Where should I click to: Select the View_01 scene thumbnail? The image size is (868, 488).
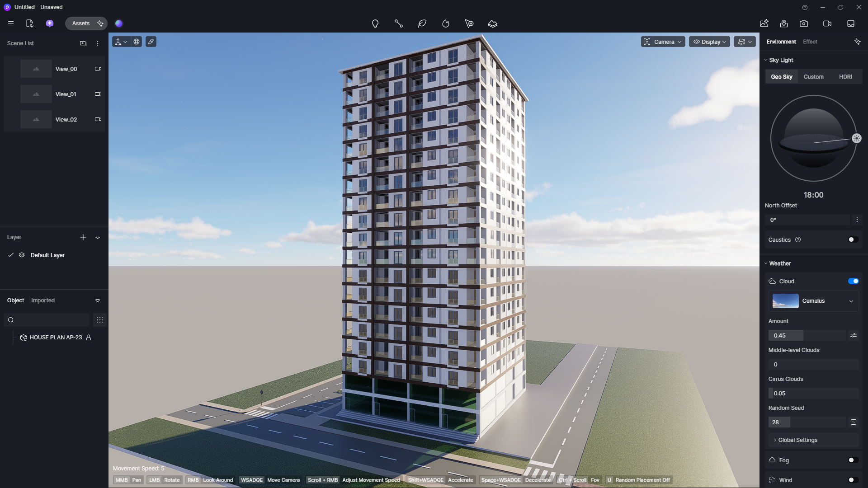[x=36, y=94]
